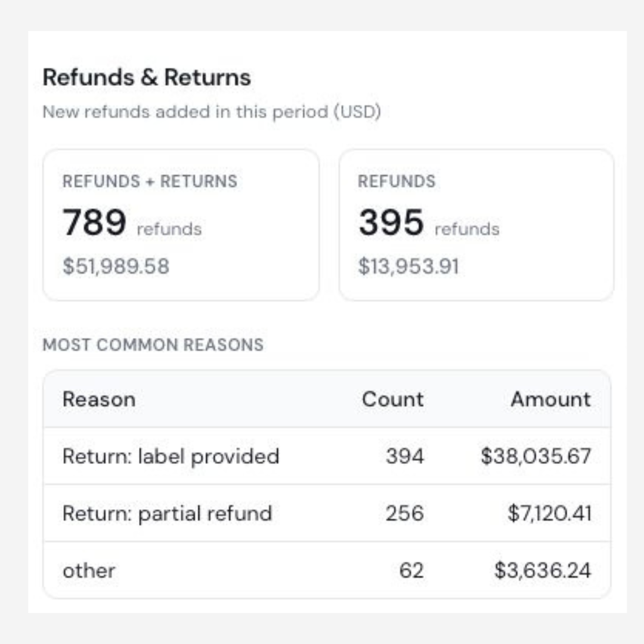Click the $13,953.91 refunds amount

click(408, 266)
